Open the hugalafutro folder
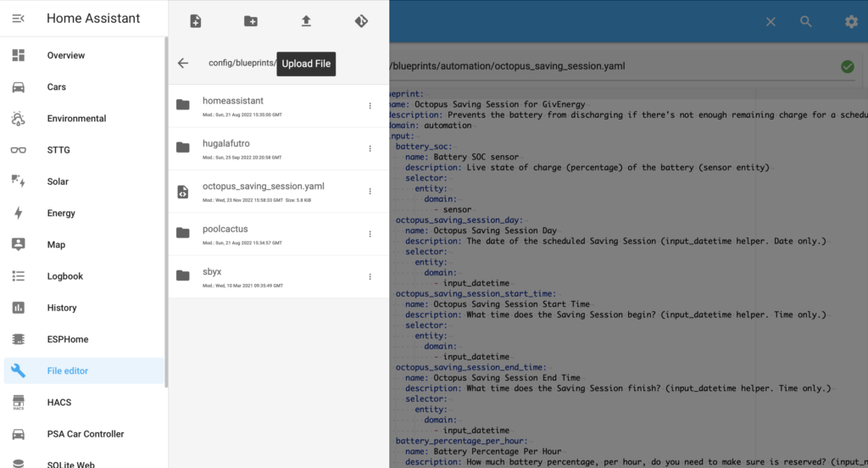Viewport: 868px width, 468px height. tap(278, 148)
